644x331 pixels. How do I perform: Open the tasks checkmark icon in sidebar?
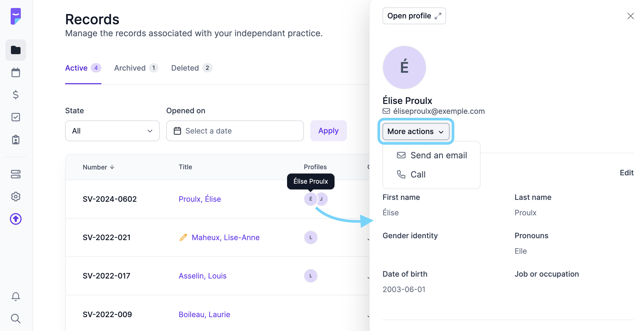click(x=16, y=117)
